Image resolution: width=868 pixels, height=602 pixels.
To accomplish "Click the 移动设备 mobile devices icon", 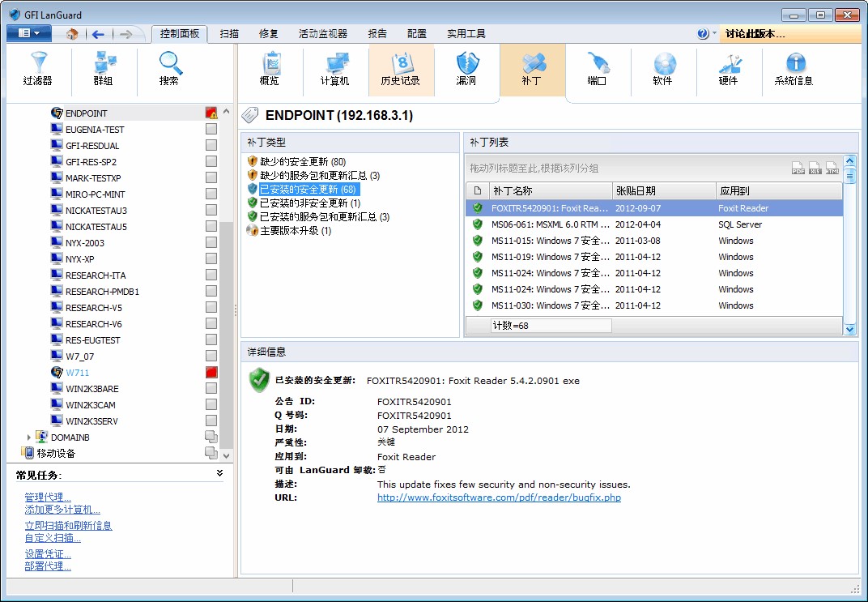I will coord(28,453).
